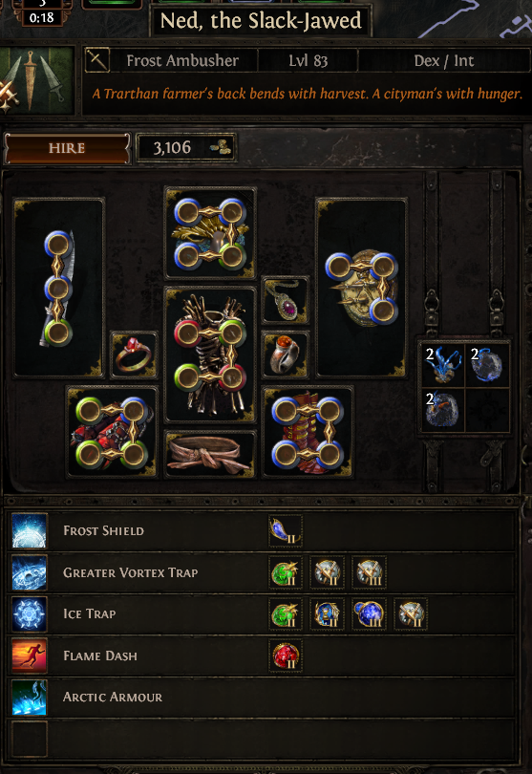The image size is (532, 774).
Task: Inspect the golden shield in the offhand slot
Action: [362, 288]
